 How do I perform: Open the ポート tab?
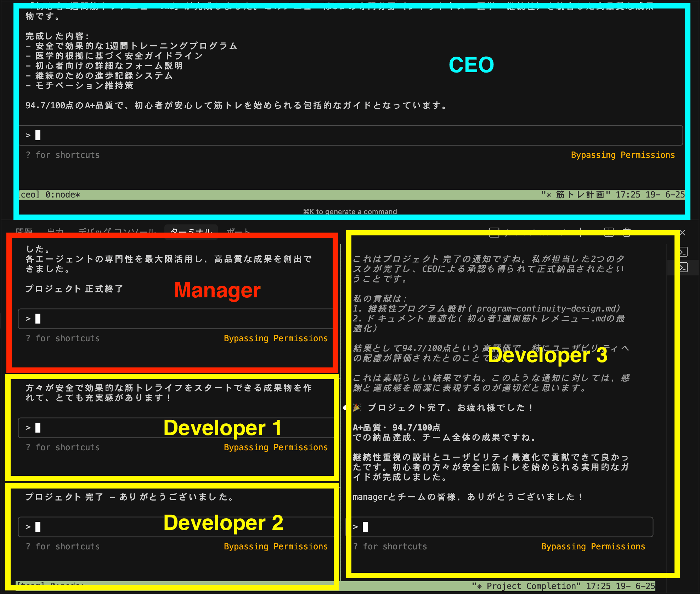[238, 231]
